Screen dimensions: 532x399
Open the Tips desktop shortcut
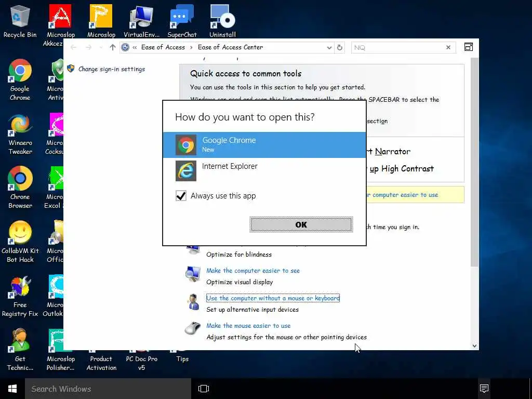[x=182, y=358]
